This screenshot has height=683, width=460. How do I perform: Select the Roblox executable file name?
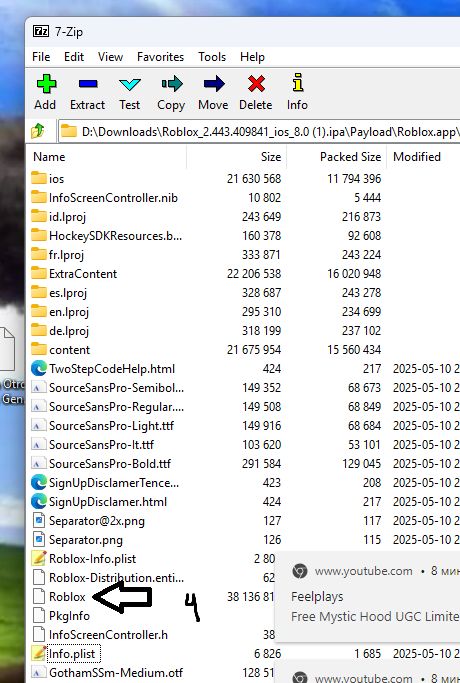tap(67, 597)
